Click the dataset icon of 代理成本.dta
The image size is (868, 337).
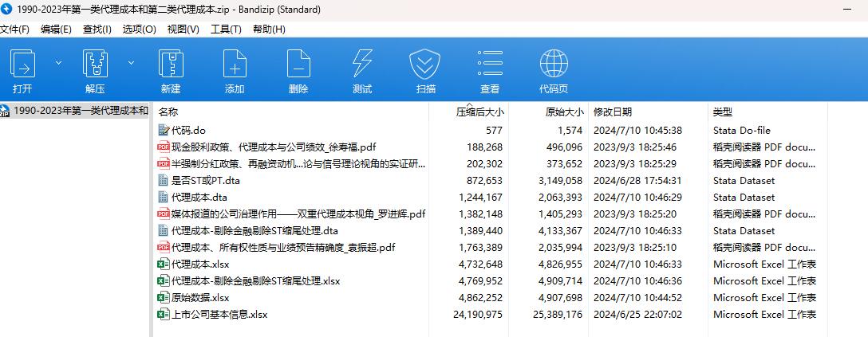[x=164, y=198]
